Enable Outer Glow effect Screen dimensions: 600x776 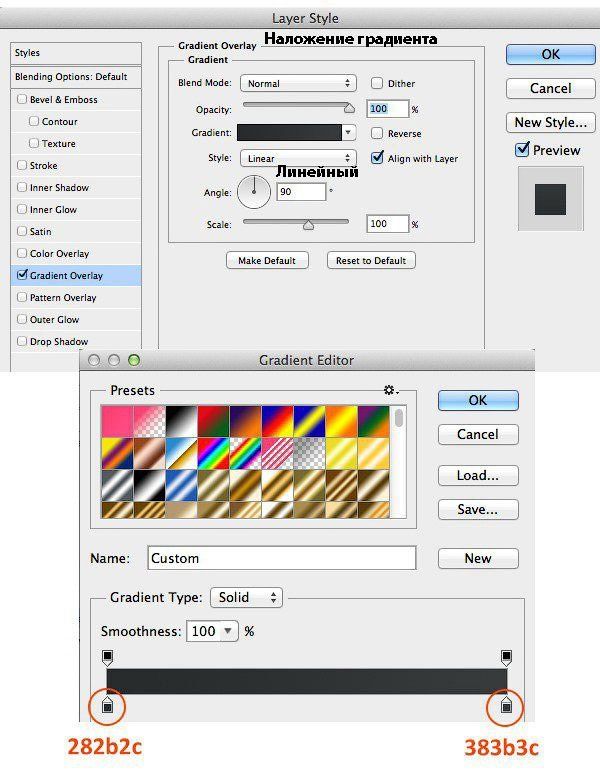(22, 319)
